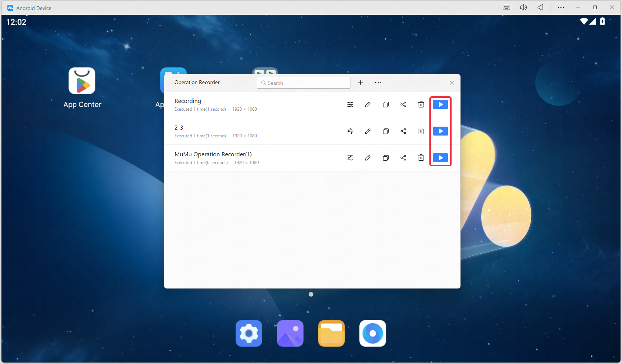This screenshot has height=364, width=622.
Task: Tap the battery status icon
Action: tap(603, 21)
